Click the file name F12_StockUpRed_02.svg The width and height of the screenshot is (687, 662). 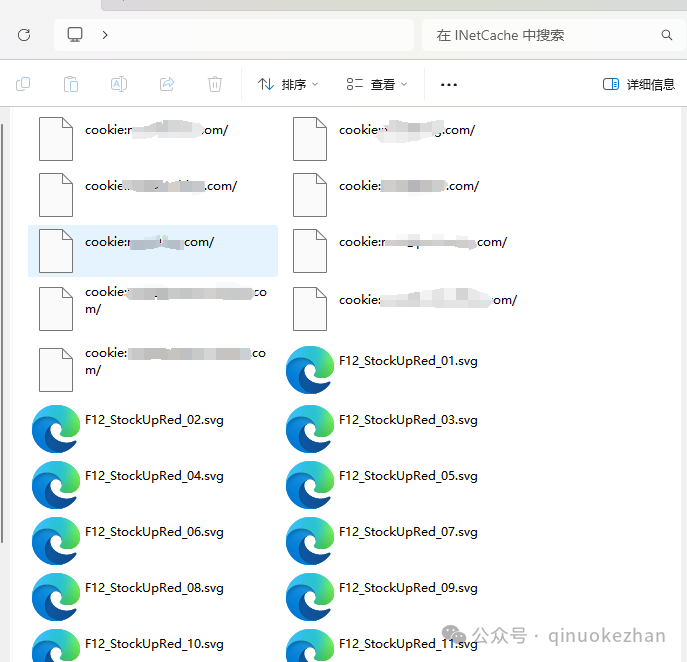coord(154,420)
